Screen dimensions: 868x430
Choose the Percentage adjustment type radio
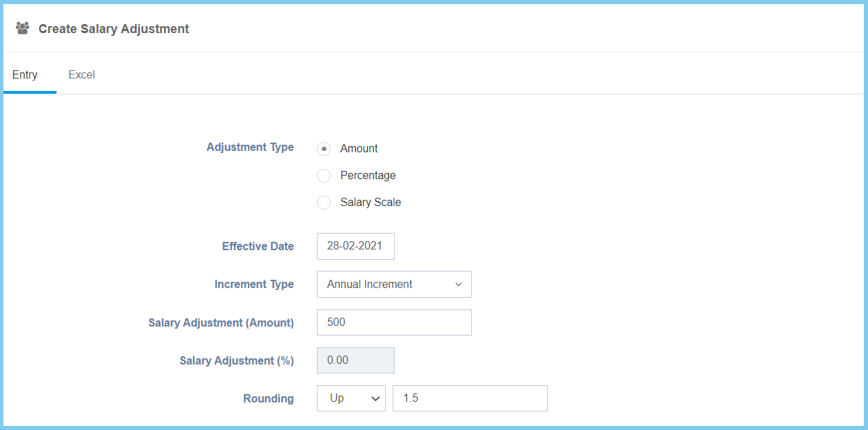324,176
